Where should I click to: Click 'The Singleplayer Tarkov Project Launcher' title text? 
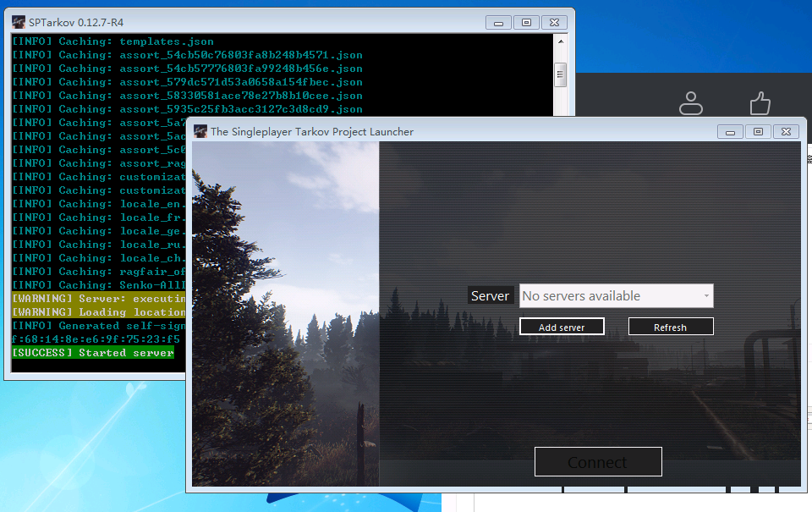pos(312,132)
